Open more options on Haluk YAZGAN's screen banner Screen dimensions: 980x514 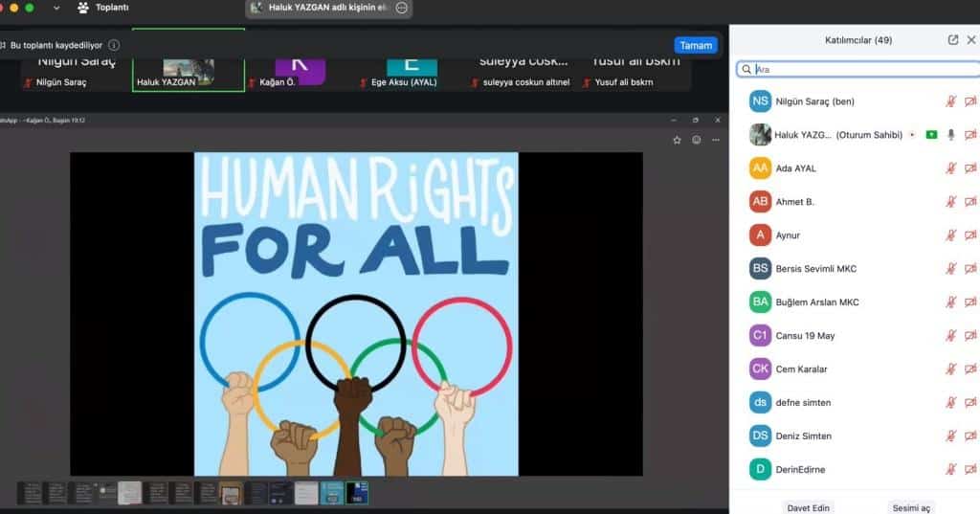click(402, 8)
